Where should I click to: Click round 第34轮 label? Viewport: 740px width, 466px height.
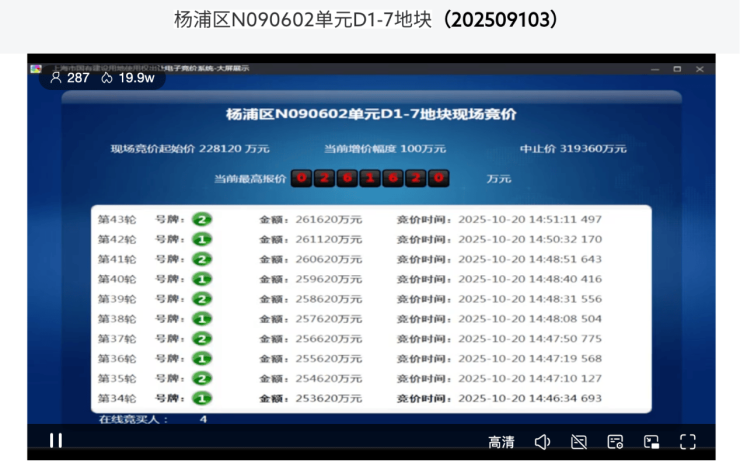(x=117, y=398)
